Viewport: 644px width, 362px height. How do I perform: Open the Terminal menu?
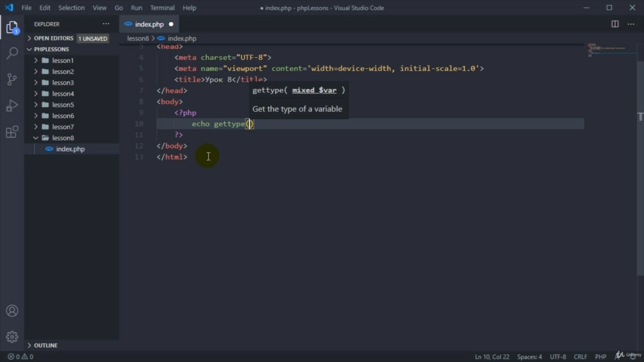pos(163,8)
